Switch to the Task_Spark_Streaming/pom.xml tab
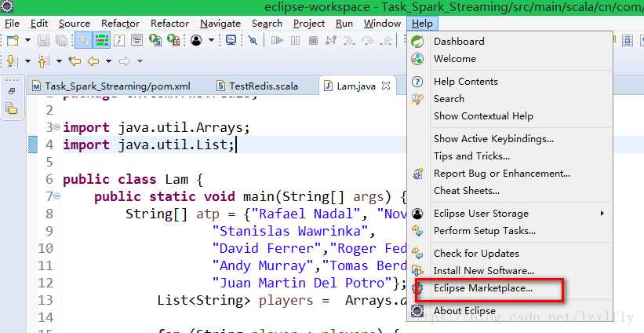The image size is (644, 333). (x=112, y=86)
